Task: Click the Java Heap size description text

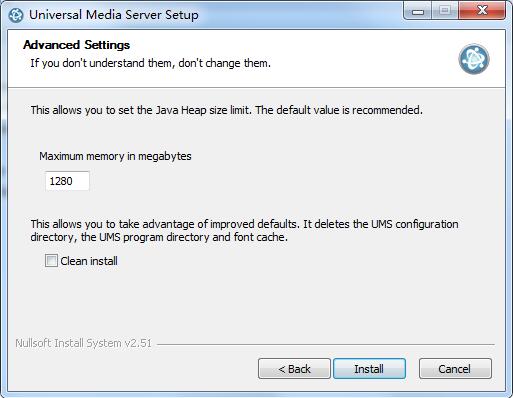Action: [x=227, y=110]
